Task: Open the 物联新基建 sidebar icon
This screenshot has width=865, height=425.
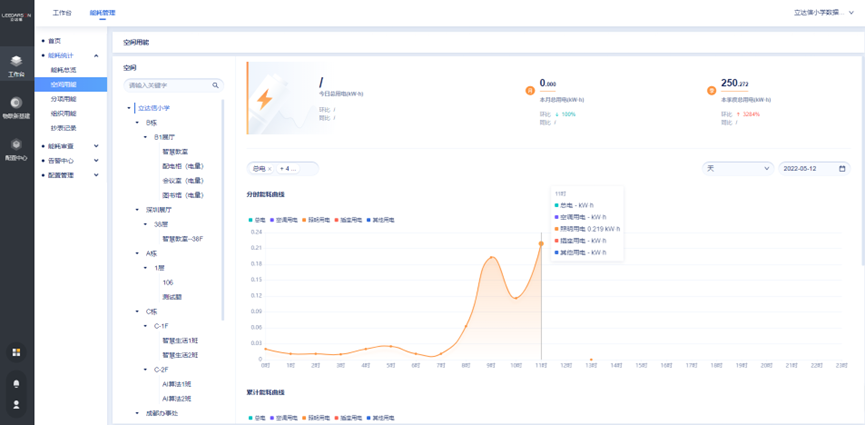Action: tap(16, 103)
